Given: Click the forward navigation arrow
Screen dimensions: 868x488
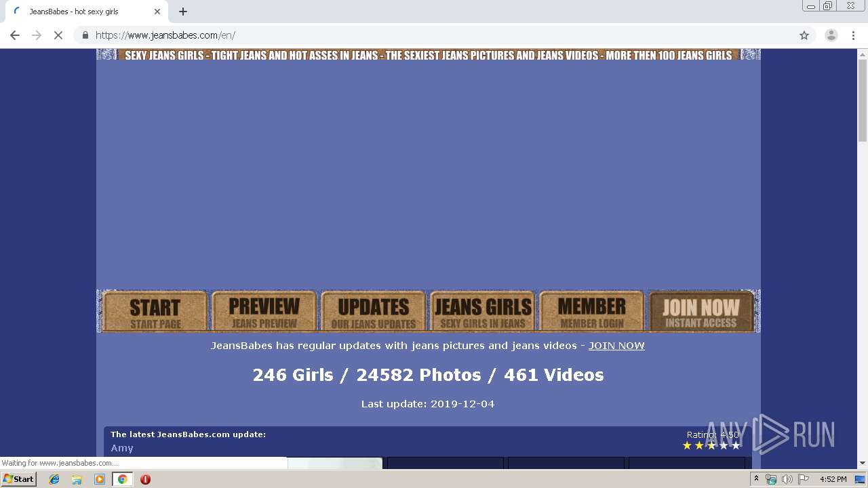Looking at the screenshot, I should (x=37, y=35).
